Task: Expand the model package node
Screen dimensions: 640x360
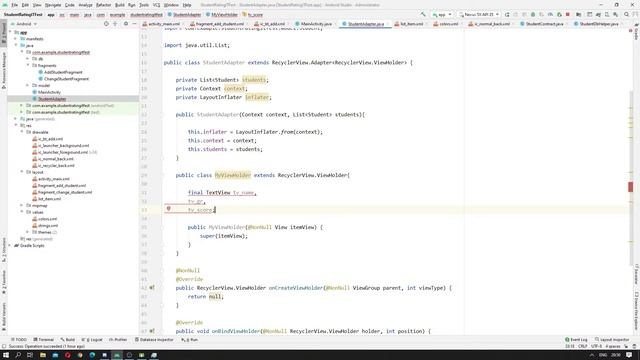Action: (x=28, y=85)
